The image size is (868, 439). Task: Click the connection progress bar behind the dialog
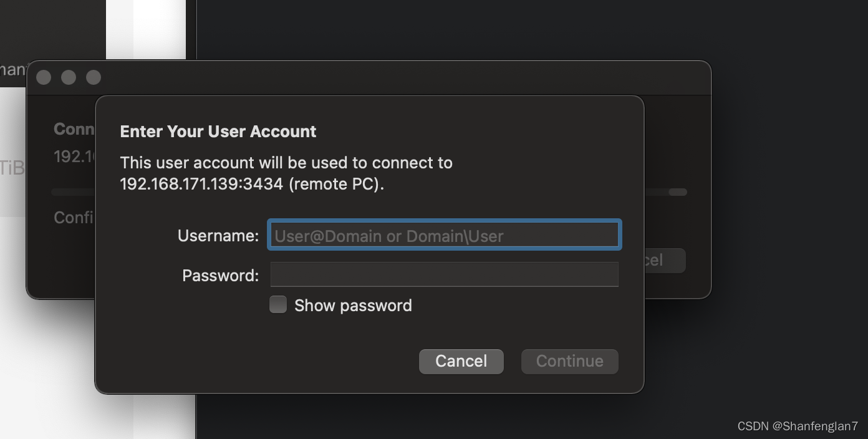(665, 192)
